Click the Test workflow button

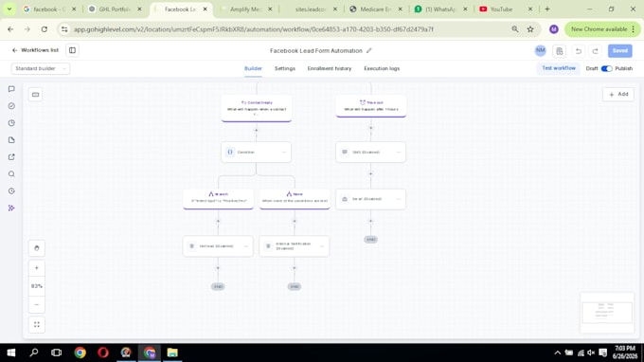pyautogui.click(x=559, y=68)
